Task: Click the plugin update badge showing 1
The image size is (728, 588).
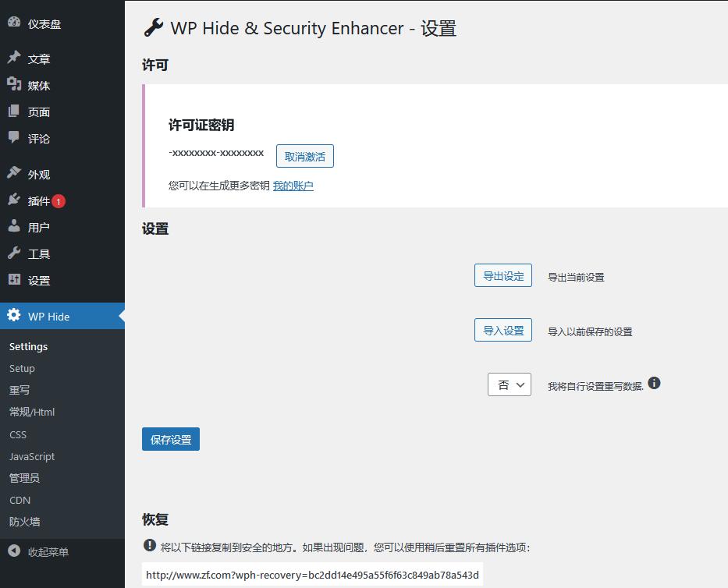Action: click(59, 201)
